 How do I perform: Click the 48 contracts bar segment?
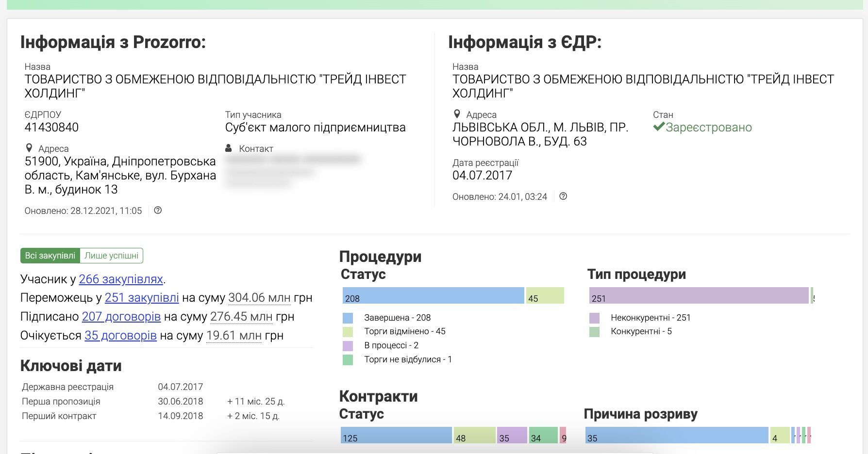tap(475, 435)
